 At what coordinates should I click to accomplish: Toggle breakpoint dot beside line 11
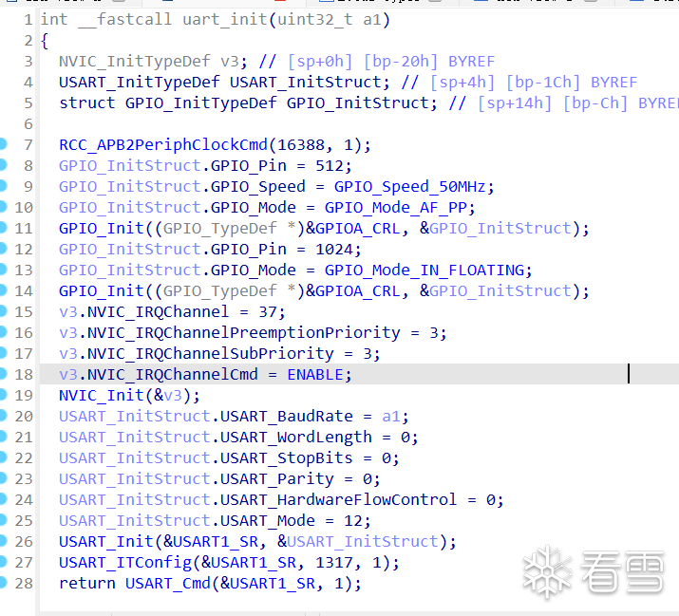tap(3, 227)
